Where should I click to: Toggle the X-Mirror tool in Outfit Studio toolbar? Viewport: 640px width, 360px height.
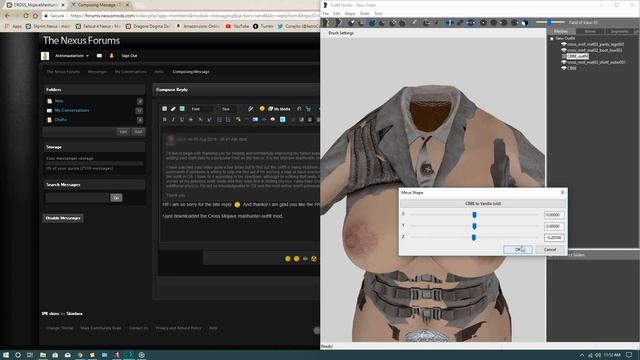[450, 23]
